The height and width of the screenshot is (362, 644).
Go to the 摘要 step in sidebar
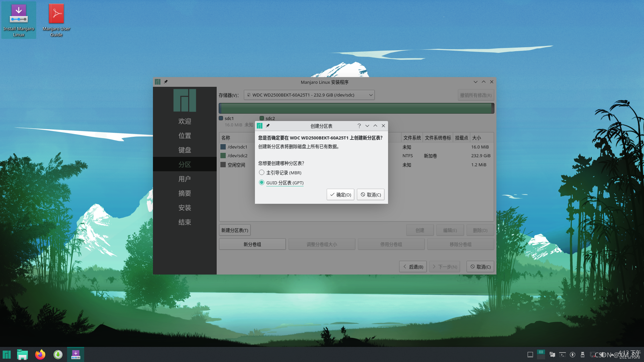point(185,193)
